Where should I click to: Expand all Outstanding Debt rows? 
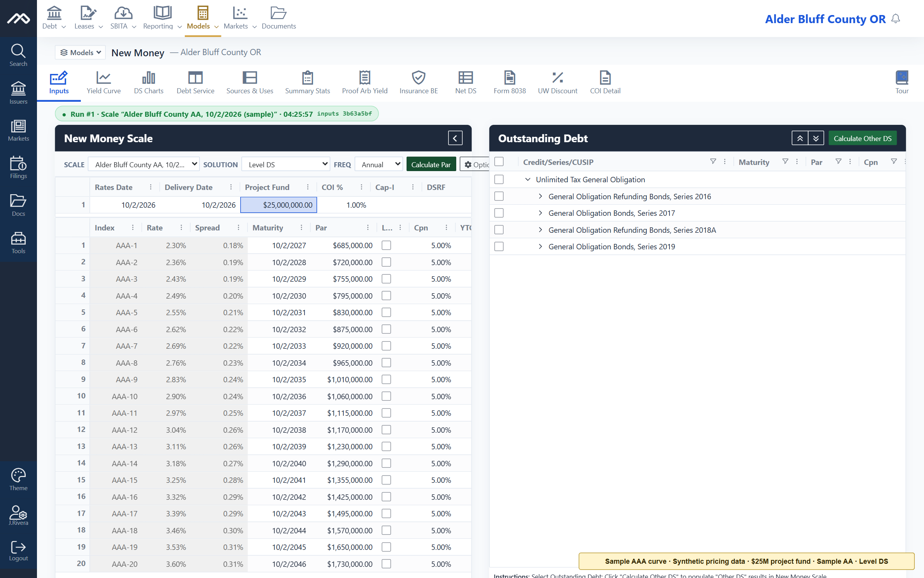816,138
